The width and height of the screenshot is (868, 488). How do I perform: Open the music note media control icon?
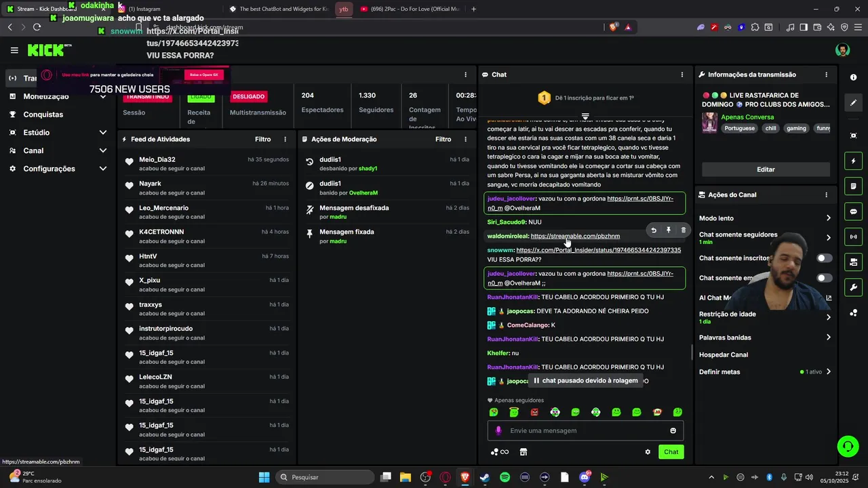790,27
